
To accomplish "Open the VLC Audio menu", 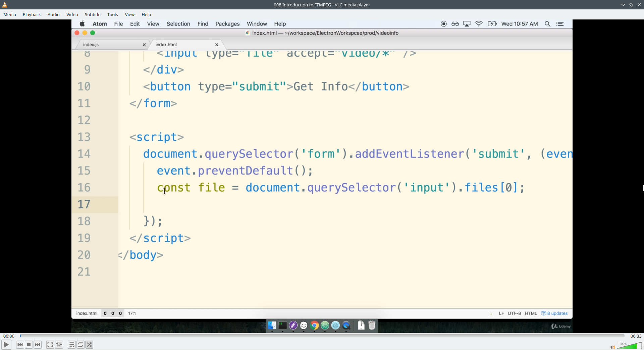I will point(53,14).
